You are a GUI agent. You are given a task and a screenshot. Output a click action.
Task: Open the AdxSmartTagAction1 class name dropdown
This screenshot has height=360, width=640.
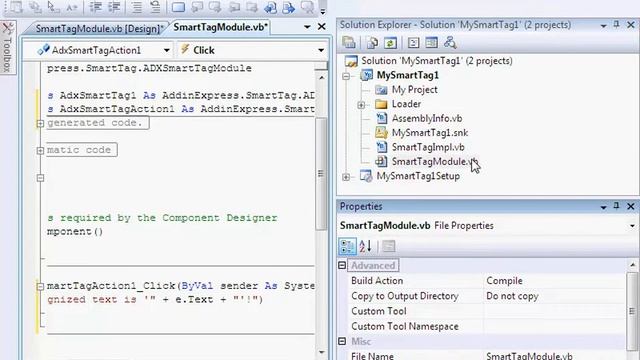tap(167, 50)
